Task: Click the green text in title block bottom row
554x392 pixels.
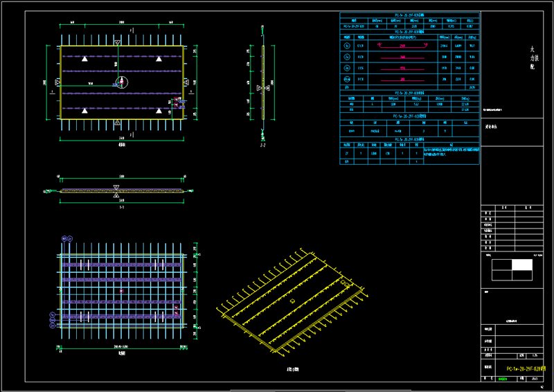Action: coord(503,379)
